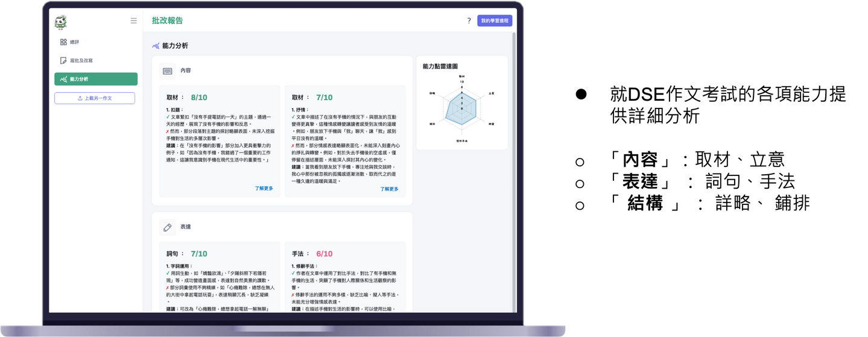Click the 表達 section pencil icon

pyautogui.click(x=168, y=227)
